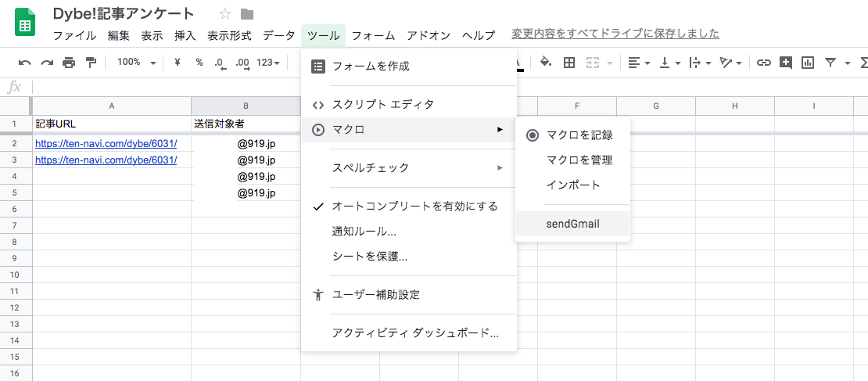Click the insert chart icon
The width and height of the screenshot is (868, 381).
[807, 63]
